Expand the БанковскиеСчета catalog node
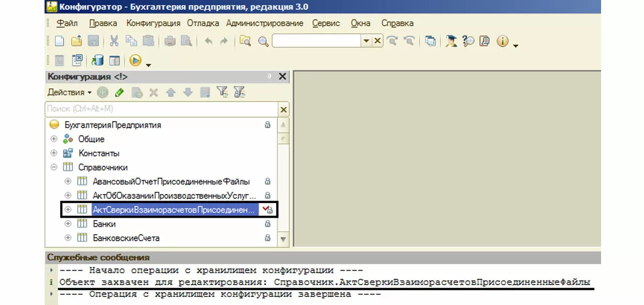 (68, 237)
